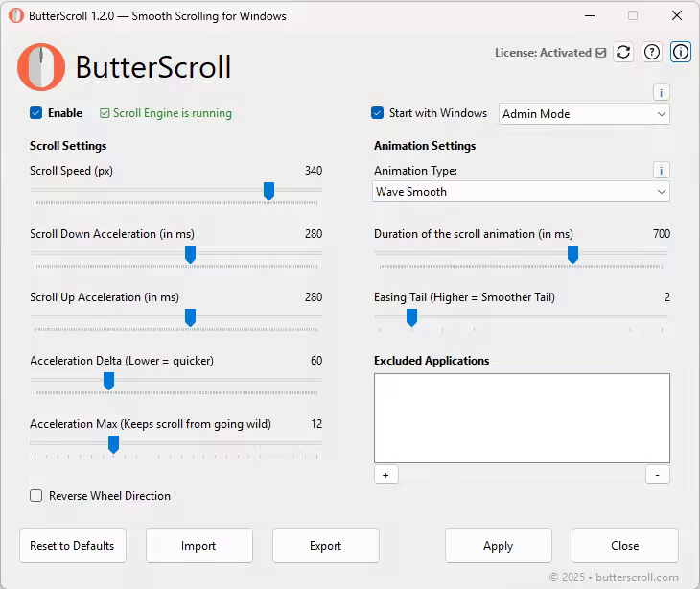The height and width of the screenshot is (589, 700).
Task: Add excluded application with plus button
Action: [x=385, y=475]
